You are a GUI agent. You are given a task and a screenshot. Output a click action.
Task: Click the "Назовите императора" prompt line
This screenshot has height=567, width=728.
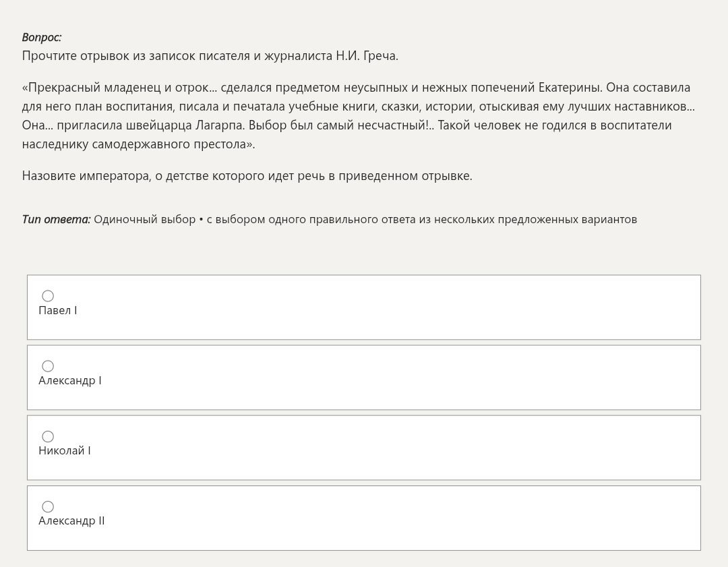pyautogui.click(x=247, y=176)
